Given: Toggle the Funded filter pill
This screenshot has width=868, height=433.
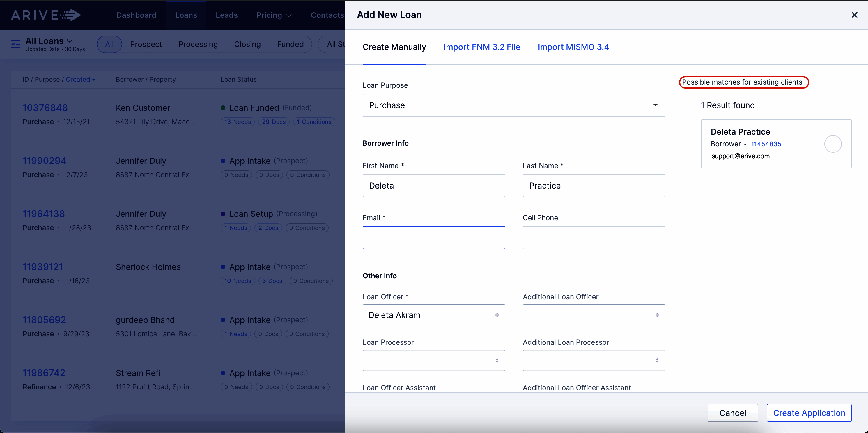Looking at the screenshot, I should click(290, 44).
